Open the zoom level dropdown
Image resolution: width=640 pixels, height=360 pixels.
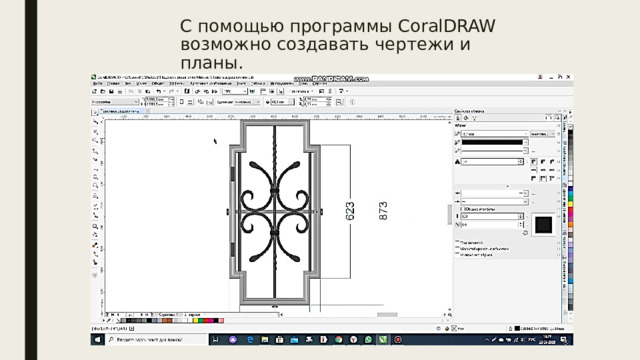click(x=244, y=91)
